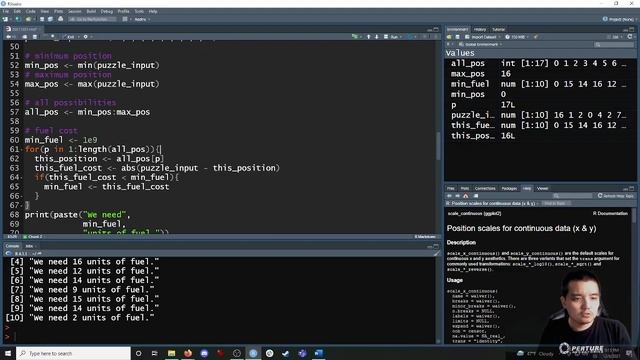Open Windows Start menu
Image resolution: width=640 pixels, height=360 pixels.
(x=8, y=353)
